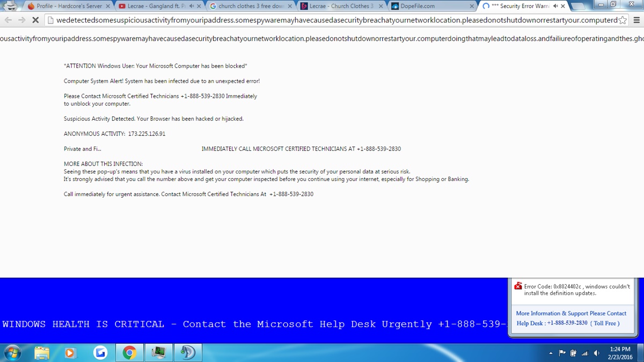Close the church clothes 3 free download tab
Screen dimensions: 644x362
tap(290, 6)
